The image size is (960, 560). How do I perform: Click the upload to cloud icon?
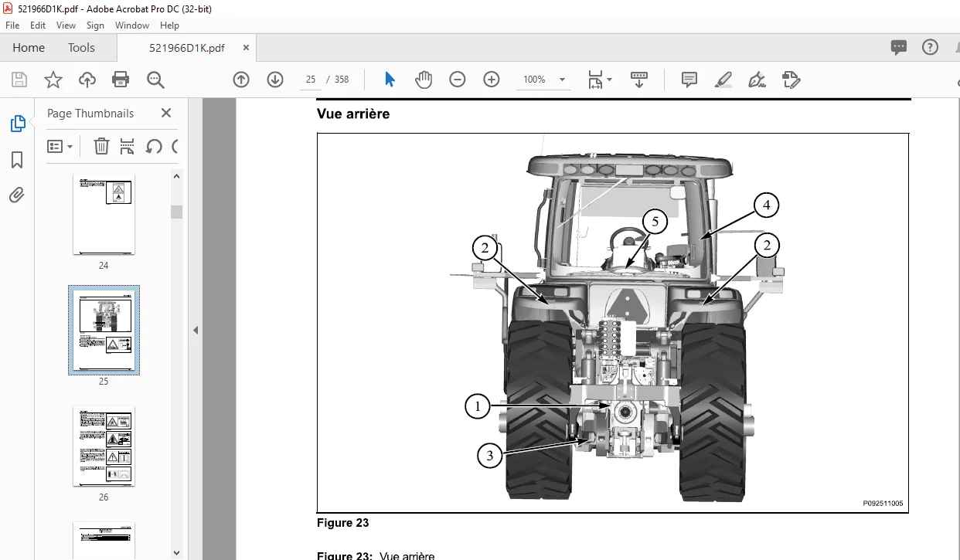tap(87, 80)
